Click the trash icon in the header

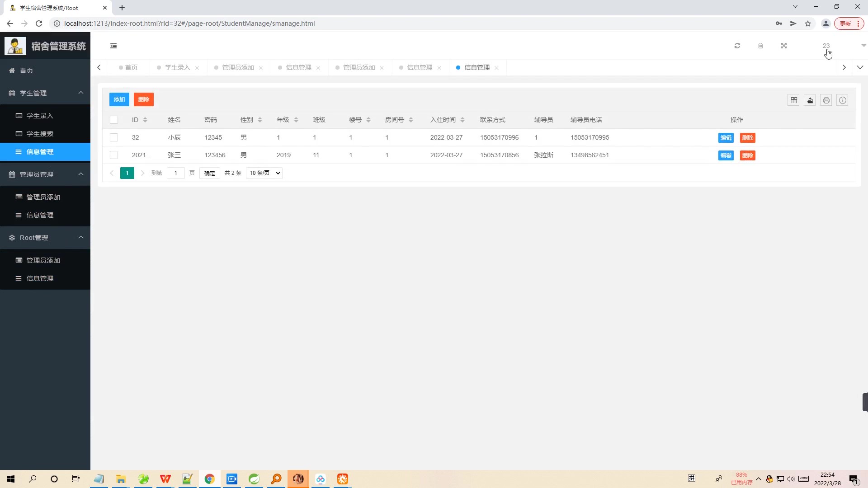761,46
